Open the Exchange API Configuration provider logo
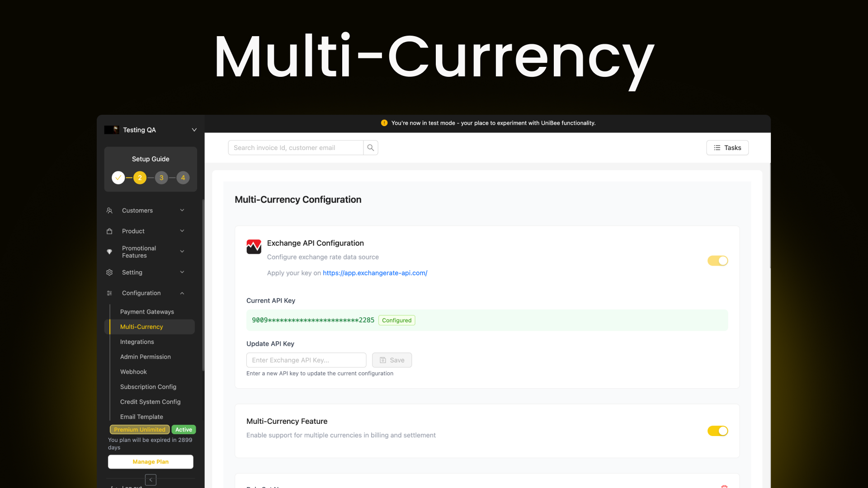 [x=254, y=247]
